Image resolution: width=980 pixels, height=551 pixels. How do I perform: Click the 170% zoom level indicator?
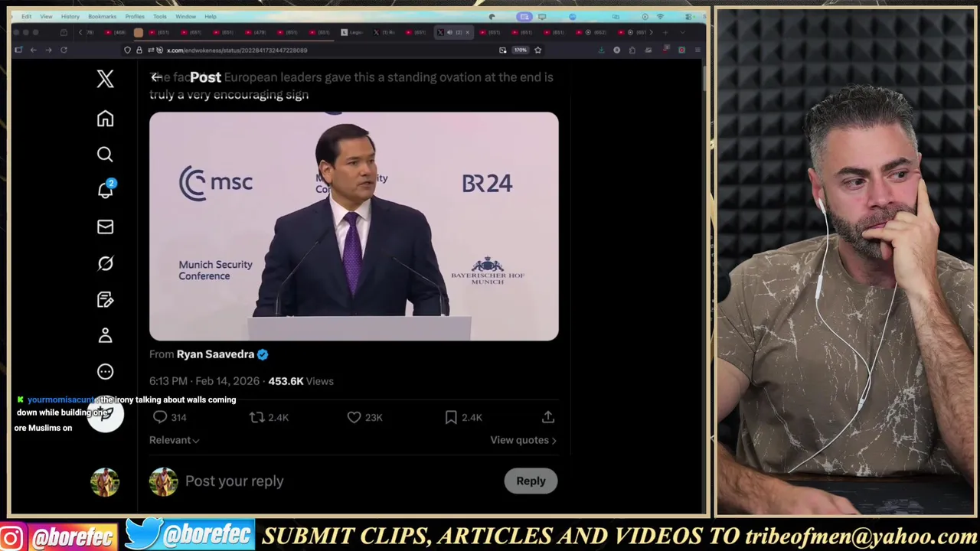(520, 50)
